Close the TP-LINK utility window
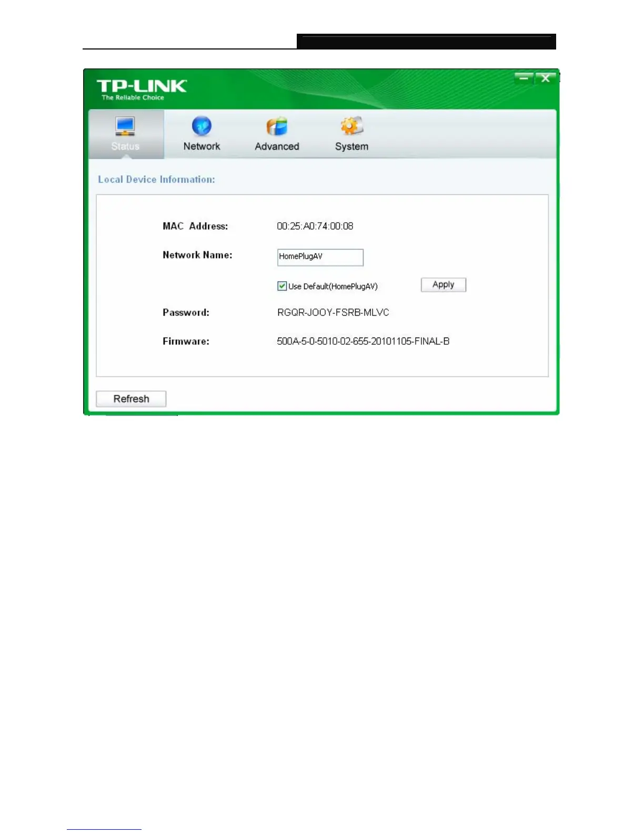The height and width of the screenshot is (834, 644). click(546, 78)
